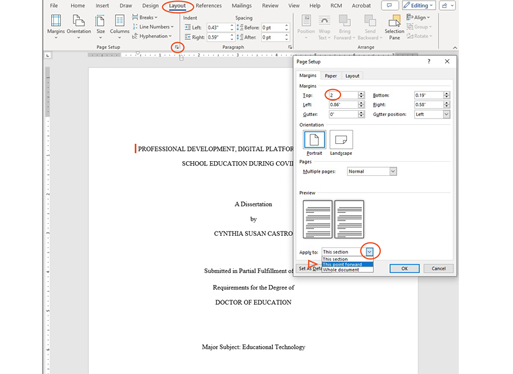Viewport: 513px width, 374px height.
Task: Open the Editing mode dropdown
Action: [x=418, y=6]
